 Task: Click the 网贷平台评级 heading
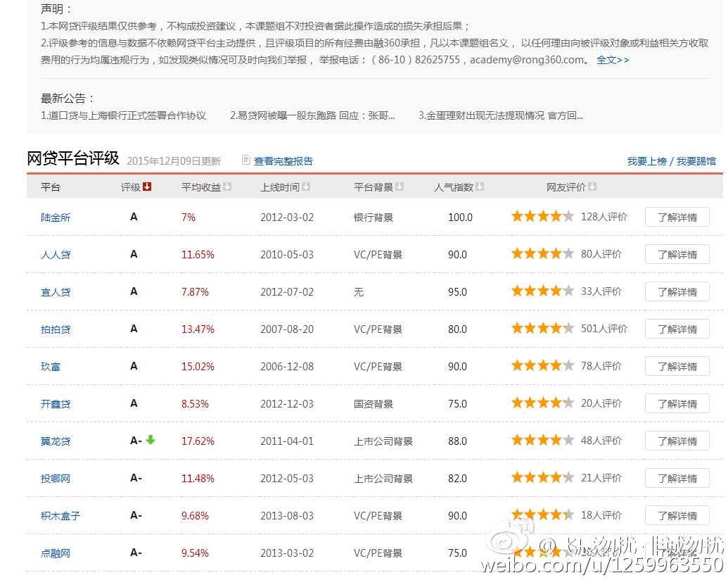pyautogui.click(x=73, y=158)
